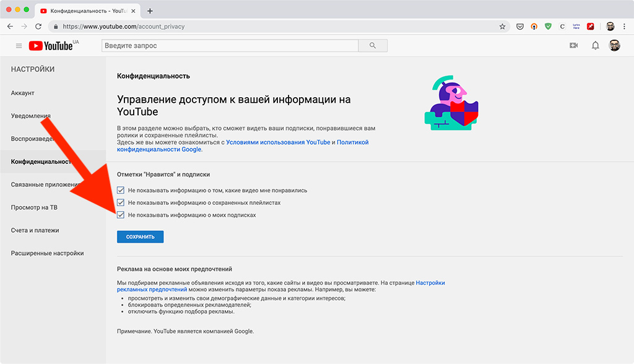Click the Pocket extension icon
Screen dimensions: 634x364
tap(519, 27)
